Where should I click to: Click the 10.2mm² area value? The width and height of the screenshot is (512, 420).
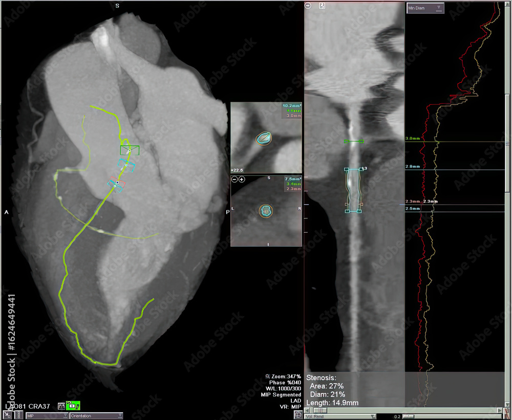(292, 106)
